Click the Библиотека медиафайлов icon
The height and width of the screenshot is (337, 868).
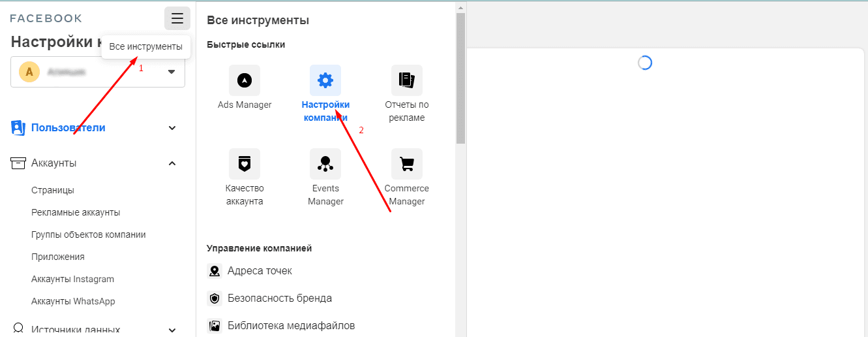(215, 326)
